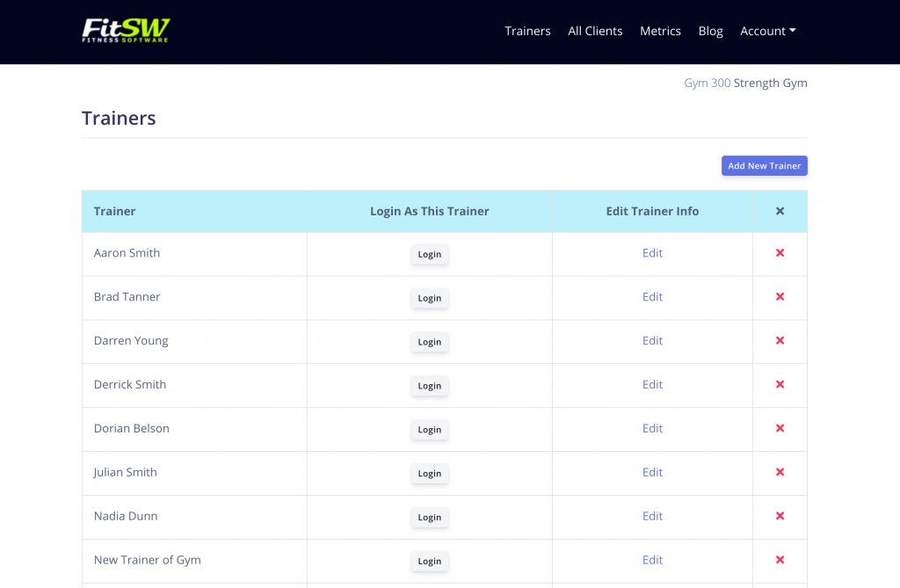Login as Dorian Belson

[x=429, y=430]
